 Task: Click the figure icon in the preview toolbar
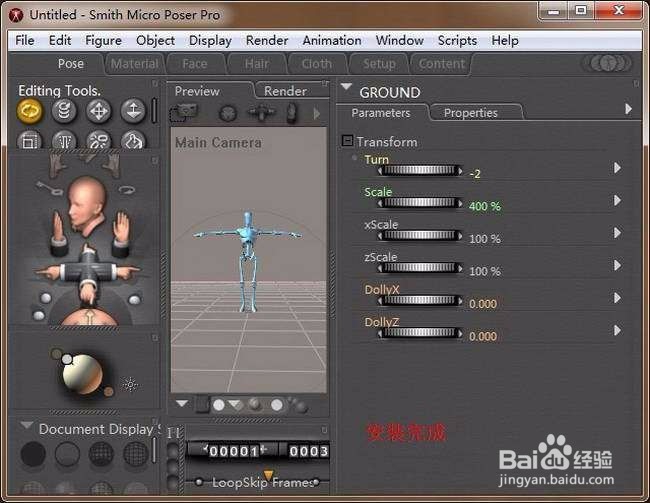[292, 113]
